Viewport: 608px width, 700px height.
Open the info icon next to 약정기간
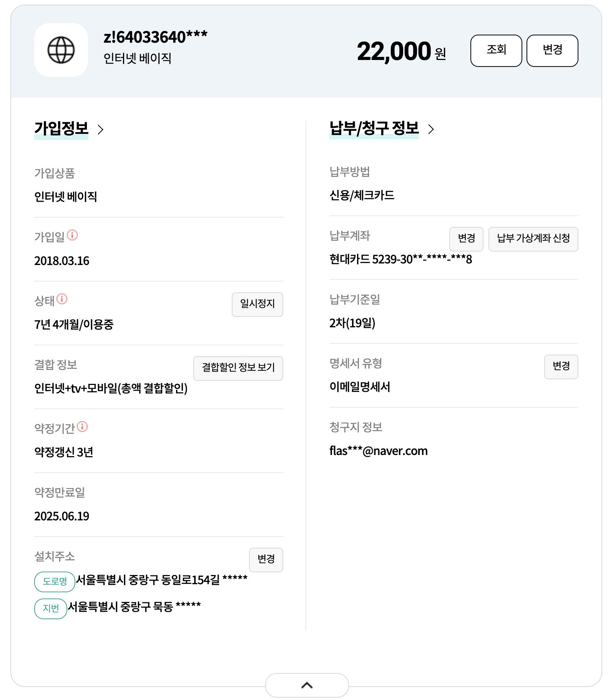pos(82,427)
